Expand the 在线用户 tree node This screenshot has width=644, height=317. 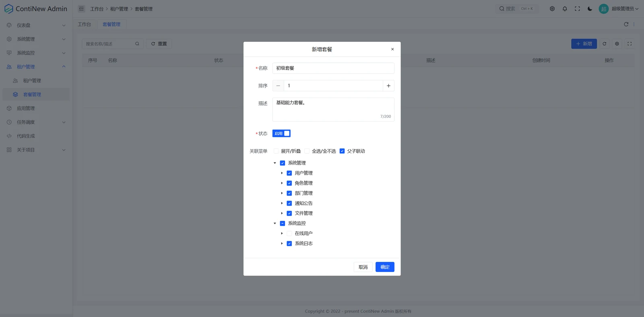[282, 233]
